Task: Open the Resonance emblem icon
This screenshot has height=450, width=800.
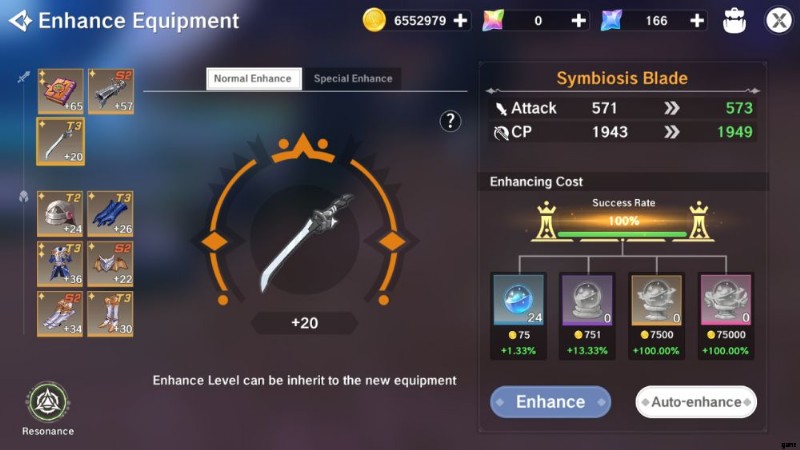Action: coord(48,403)
